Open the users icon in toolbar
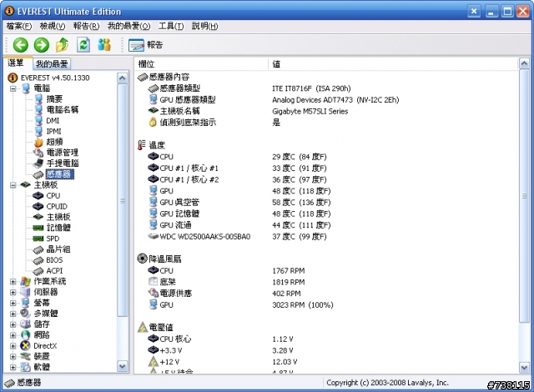This screenshot has height=392, width=534. point(104,45)
